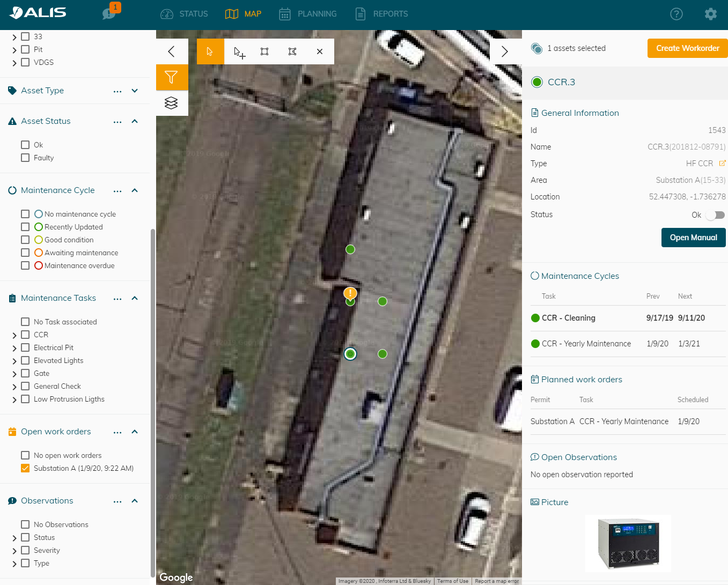Uncheck the Substation A work order checkbox
728x585 pixels.
[25, 468]
